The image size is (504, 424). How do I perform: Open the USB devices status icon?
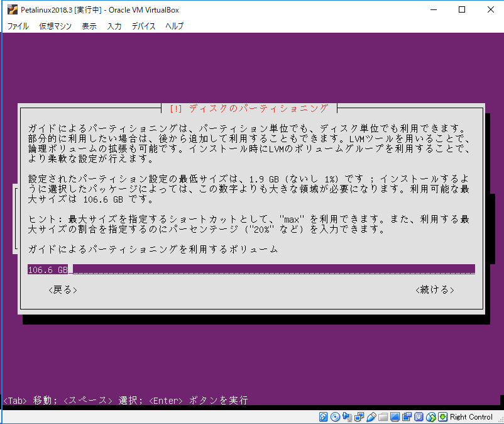coord(371,416)
